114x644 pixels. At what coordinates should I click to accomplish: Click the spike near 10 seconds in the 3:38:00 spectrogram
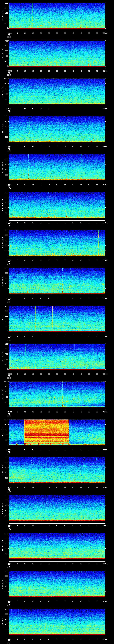click(25, 349)
